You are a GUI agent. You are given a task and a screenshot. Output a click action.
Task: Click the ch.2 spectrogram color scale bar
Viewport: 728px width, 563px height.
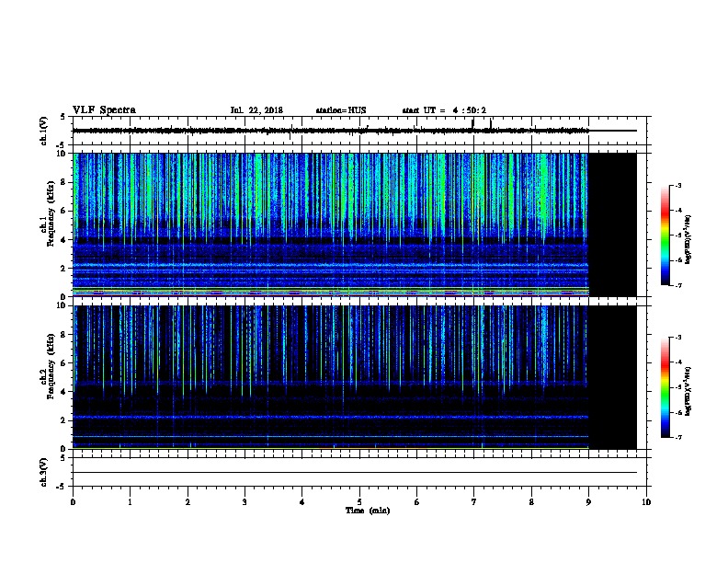click(x=665, y=387)
